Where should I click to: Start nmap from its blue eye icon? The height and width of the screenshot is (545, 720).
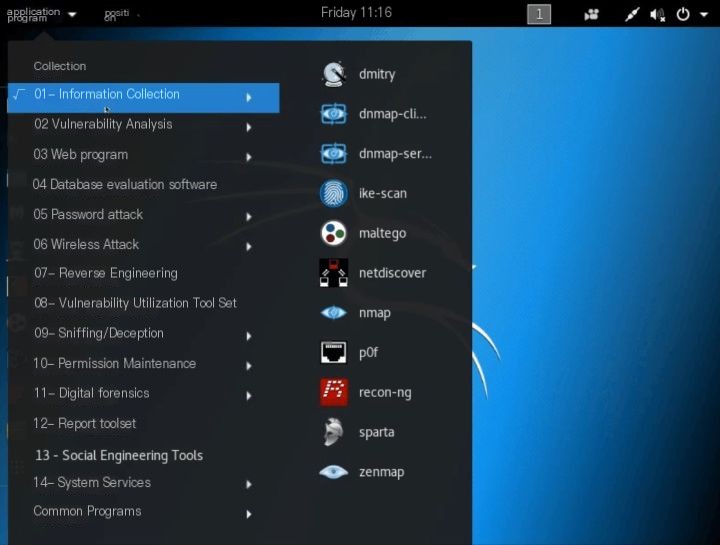click(x=334, y=313)
